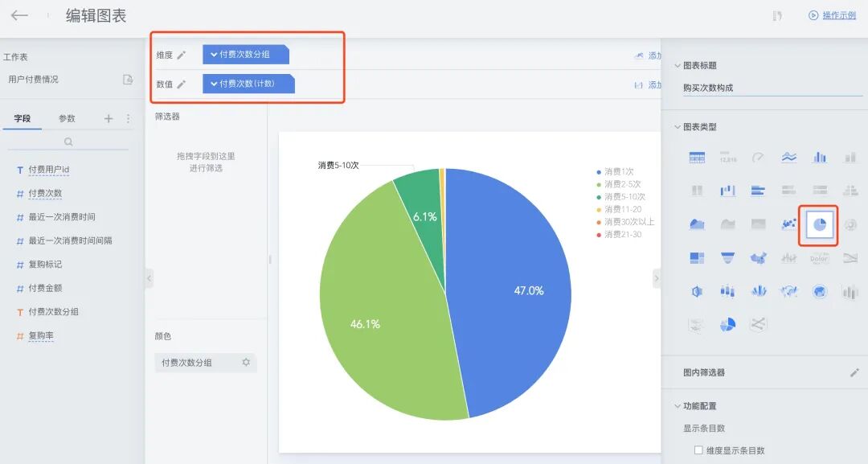Select the line chart type

[x=789, y=158]
